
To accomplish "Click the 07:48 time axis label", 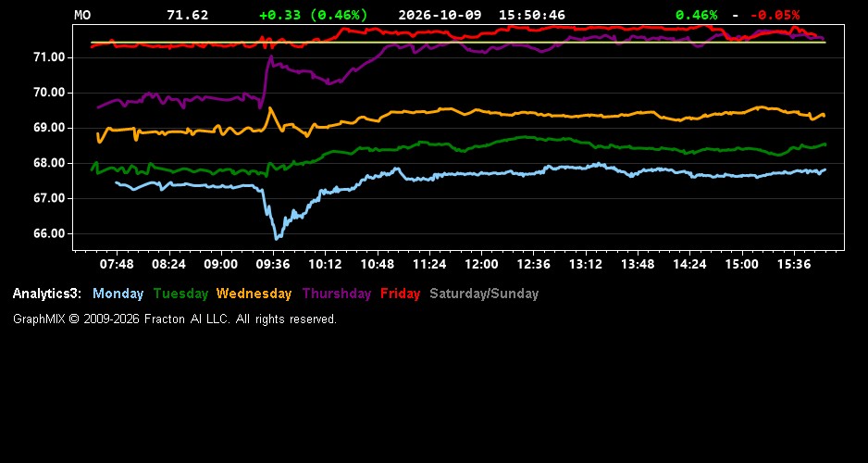I will (117, 264).
